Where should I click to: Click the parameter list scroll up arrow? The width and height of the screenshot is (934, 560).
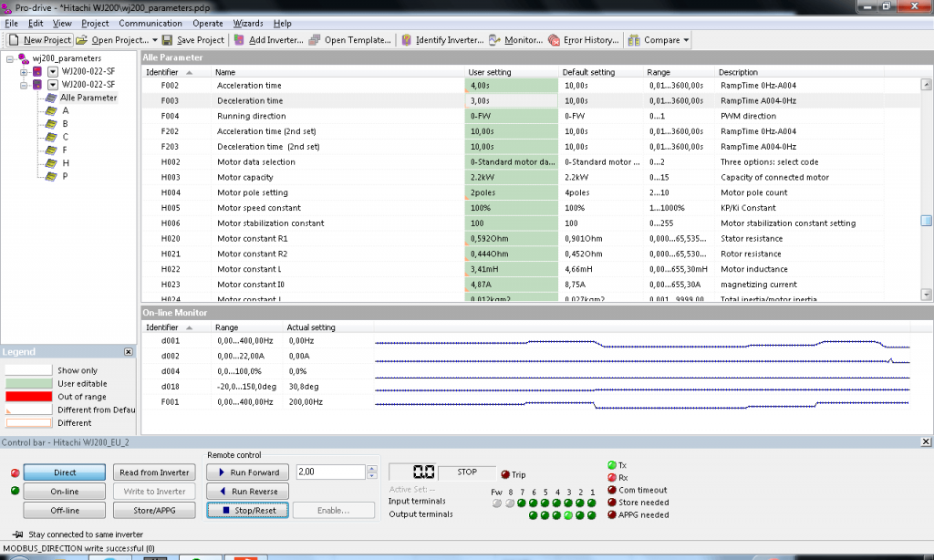click(x=927, y=85)
